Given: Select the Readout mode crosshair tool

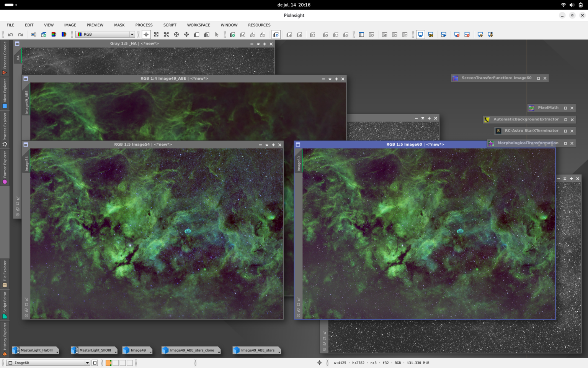Looking at the screenshot, I should coord(146,34).
